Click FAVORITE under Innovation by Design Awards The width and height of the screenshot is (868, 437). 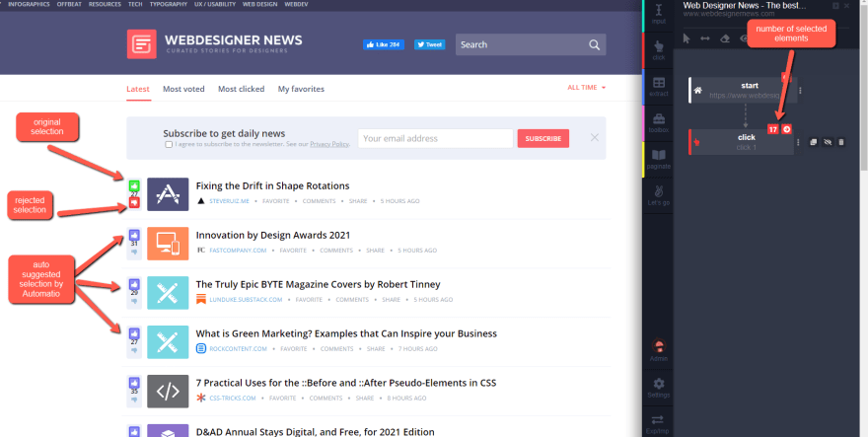(293, 251)
